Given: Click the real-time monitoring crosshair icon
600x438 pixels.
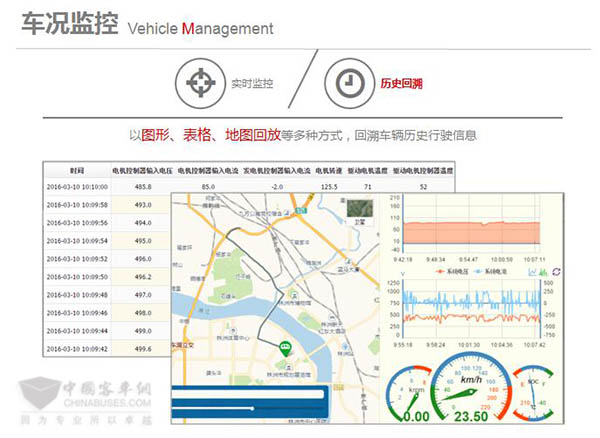Looking at the screenshot, I should [199, 83].
